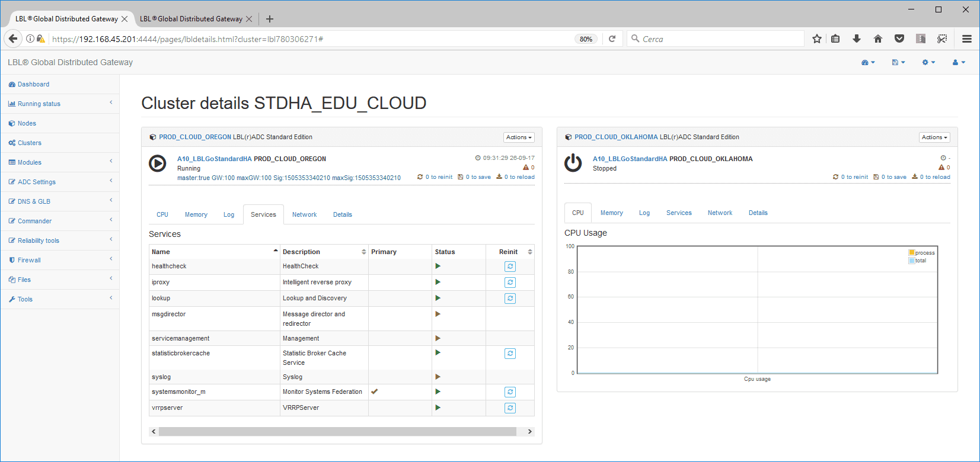
Task: Open a new browser tab
Action: point(270,19)
